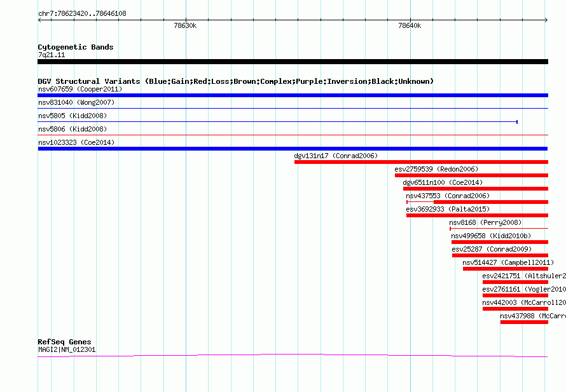
Task: Open the dgv131n17 (Conrad2006) variant label
Action: coord(336,156)
